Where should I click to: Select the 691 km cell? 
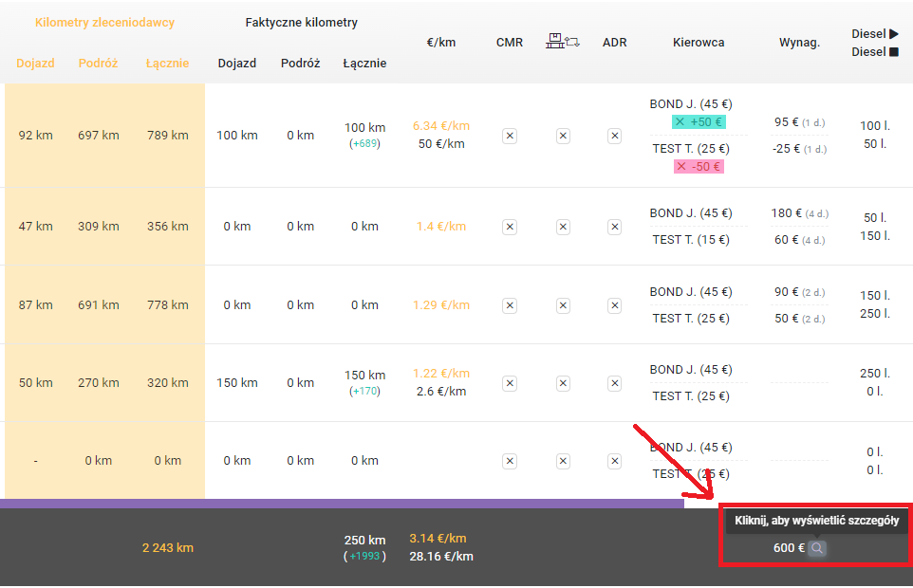[x=99, y=304]
